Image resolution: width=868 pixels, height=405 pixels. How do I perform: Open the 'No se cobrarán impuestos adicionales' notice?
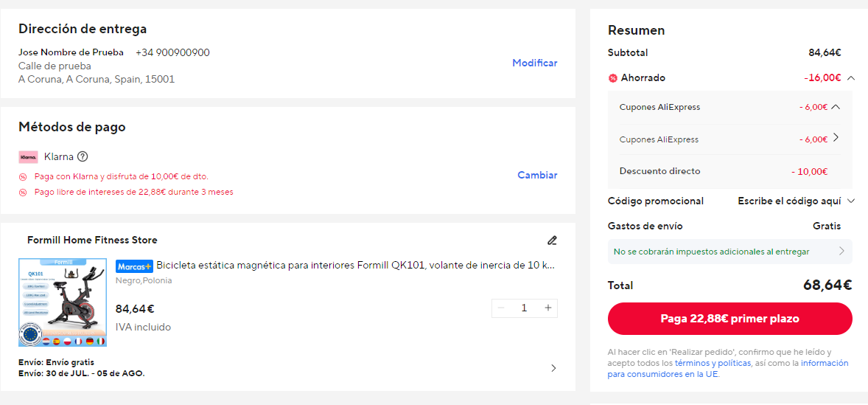(729, 252)
